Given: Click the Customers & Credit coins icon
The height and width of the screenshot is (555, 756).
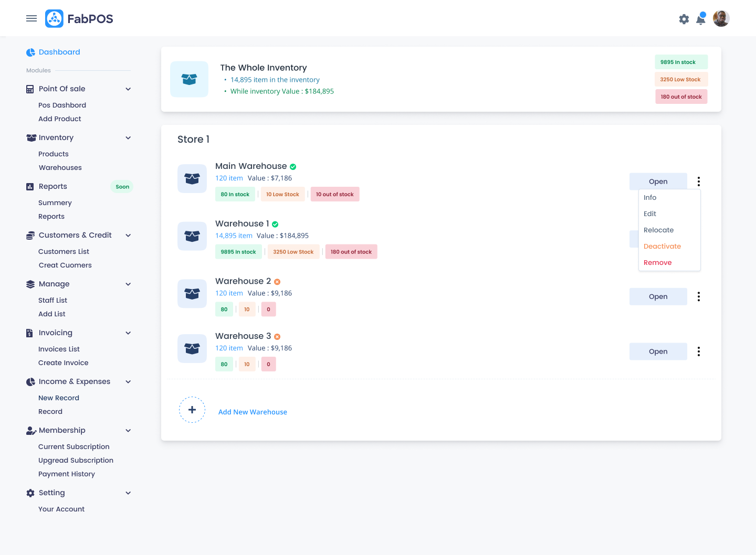Looking at the screenshot, I should pyautogui.click(x=30, y=236).
